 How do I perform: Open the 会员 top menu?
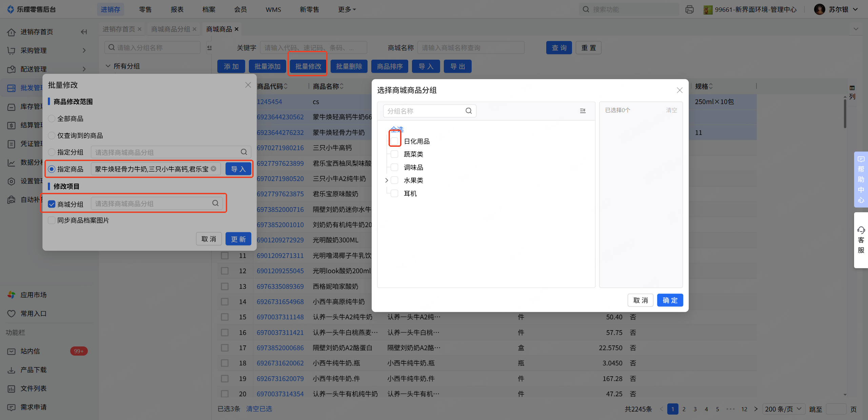click(240, 9)
